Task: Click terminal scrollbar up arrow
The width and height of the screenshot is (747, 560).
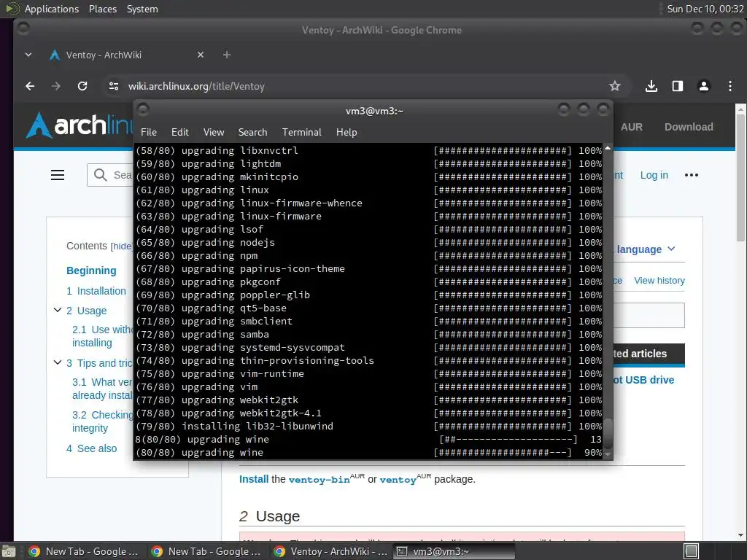Action: click(x=608, y=148)
